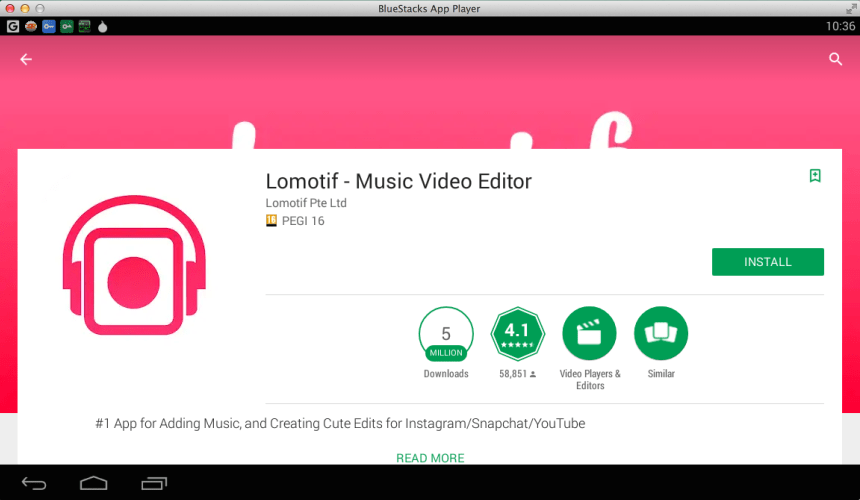Viewport: 860px width, 500px height.
Task: Open Android recent apps button
Action: 154,483
